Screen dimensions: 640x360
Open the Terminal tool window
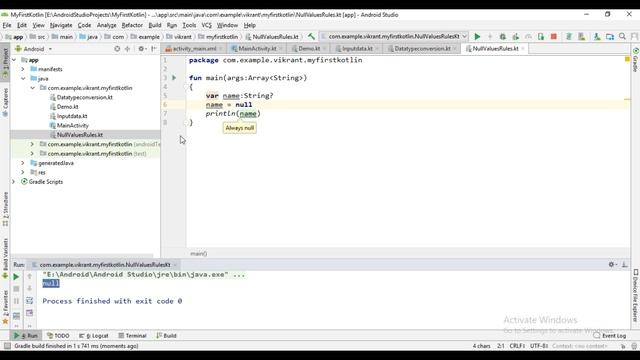pyautogui.click(x=132, y=336)
